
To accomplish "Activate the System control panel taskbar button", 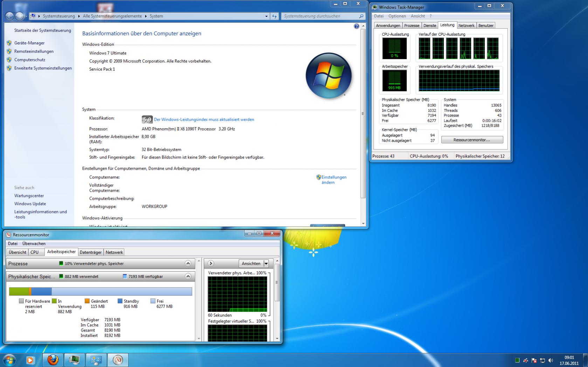I will point(96,360).
